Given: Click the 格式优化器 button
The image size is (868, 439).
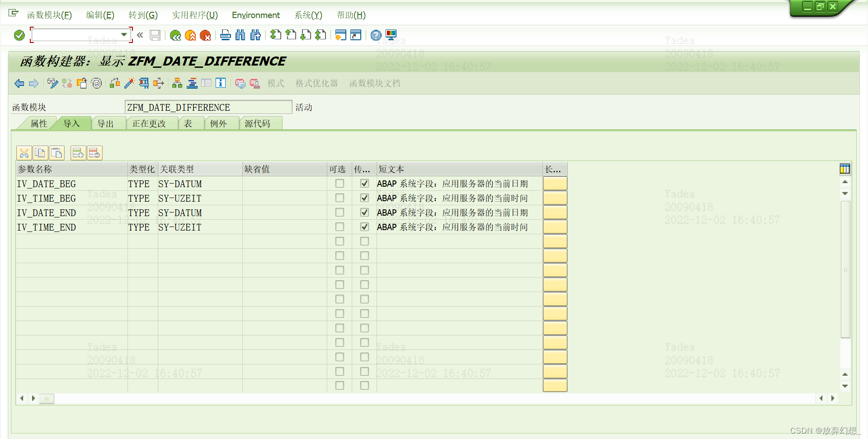Looking at the screenshot, I should coord(317,83).
